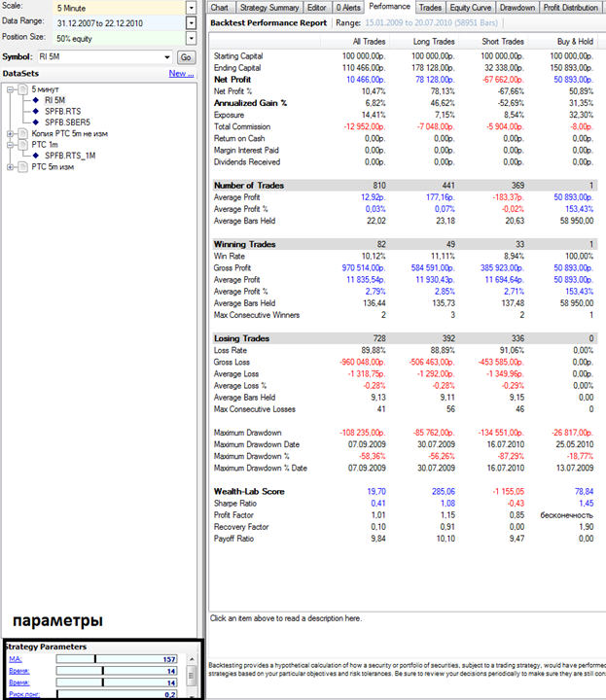Select SPFB.RTS in the DataSets tree

(x=61, y=111)
